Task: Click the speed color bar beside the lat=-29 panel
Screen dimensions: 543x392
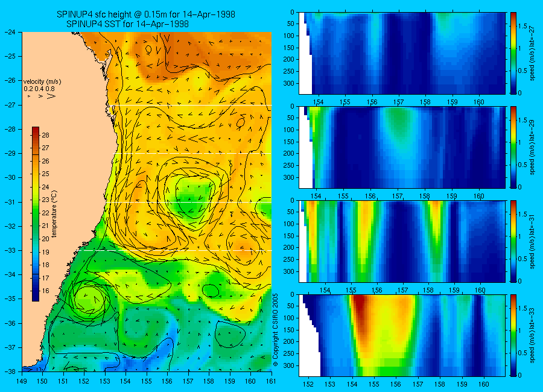Action: tap(513, 147)
